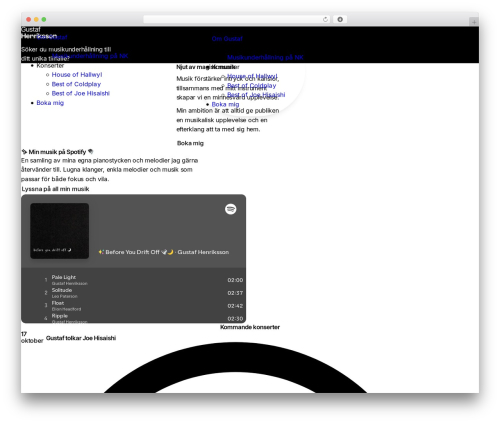This screenshot has height=423, width=500.
Task: Click the 'Min musik på Spotify' heading
Action: 57,152
